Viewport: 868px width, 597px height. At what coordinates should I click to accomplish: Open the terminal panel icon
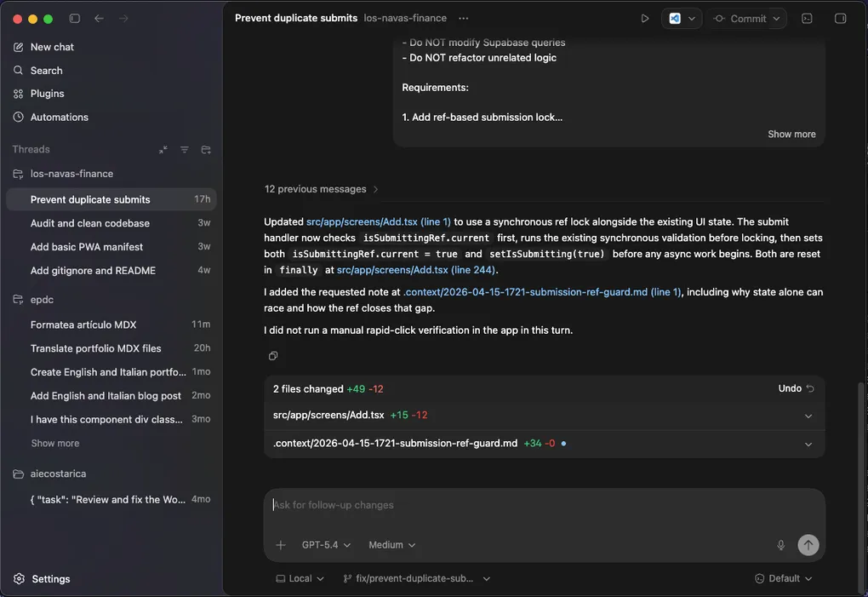[806, 17]
